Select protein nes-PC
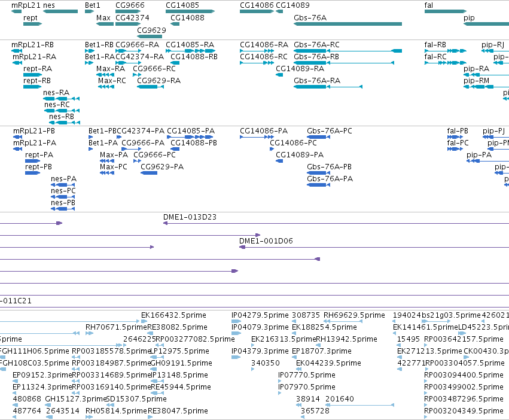Screen dimensions: 509x420 coord(63,191)
